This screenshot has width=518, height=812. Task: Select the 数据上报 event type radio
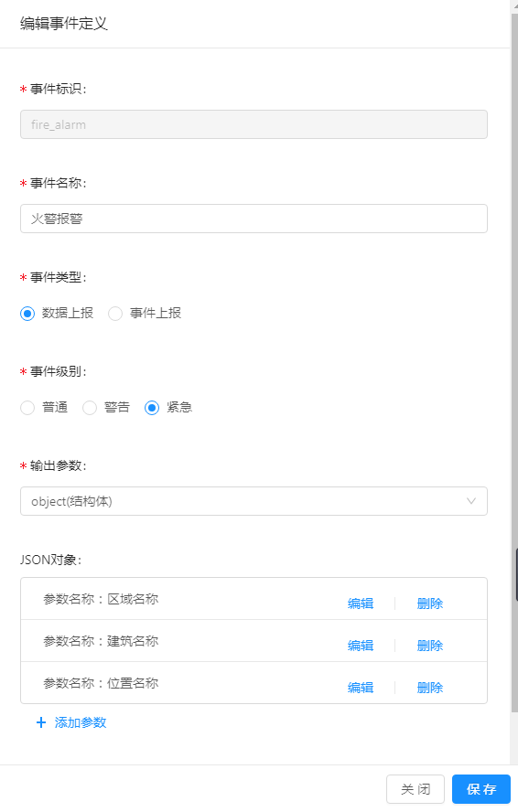[27, 314]
